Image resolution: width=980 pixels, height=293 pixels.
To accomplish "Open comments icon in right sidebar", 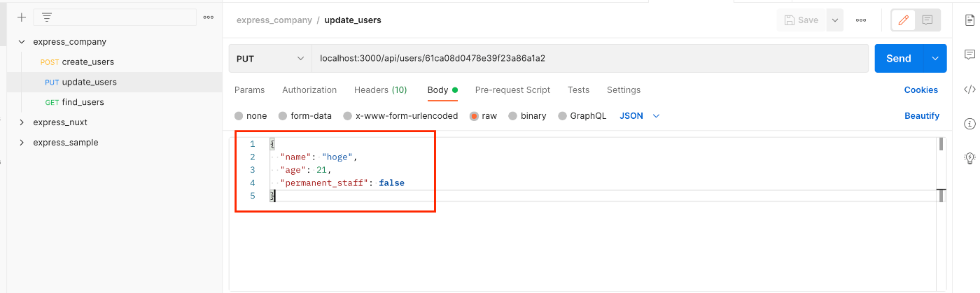I will pos(969,55).
